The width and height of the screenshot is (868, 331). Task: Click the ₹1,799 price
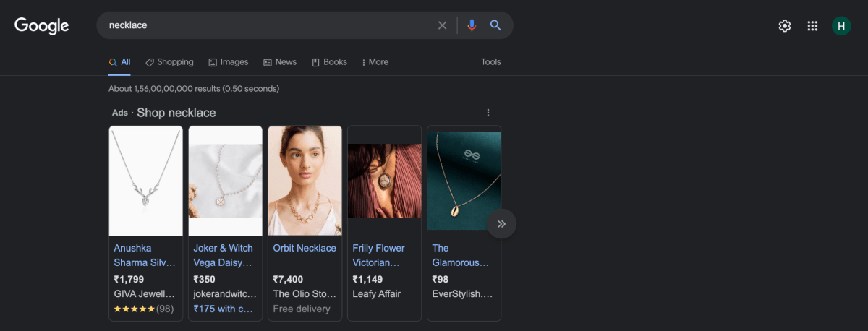pyautogui.click(x=129, y=279)
